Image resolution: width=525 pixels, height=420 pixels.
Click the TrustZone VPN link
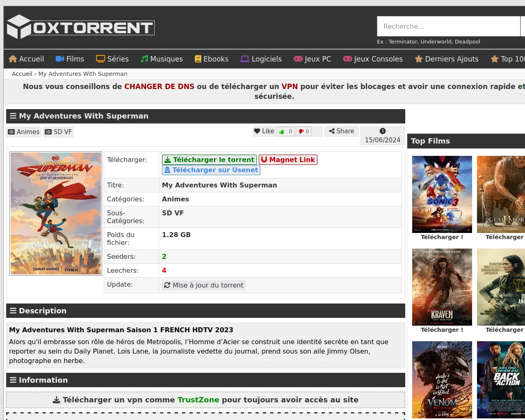tap(198, 400)
